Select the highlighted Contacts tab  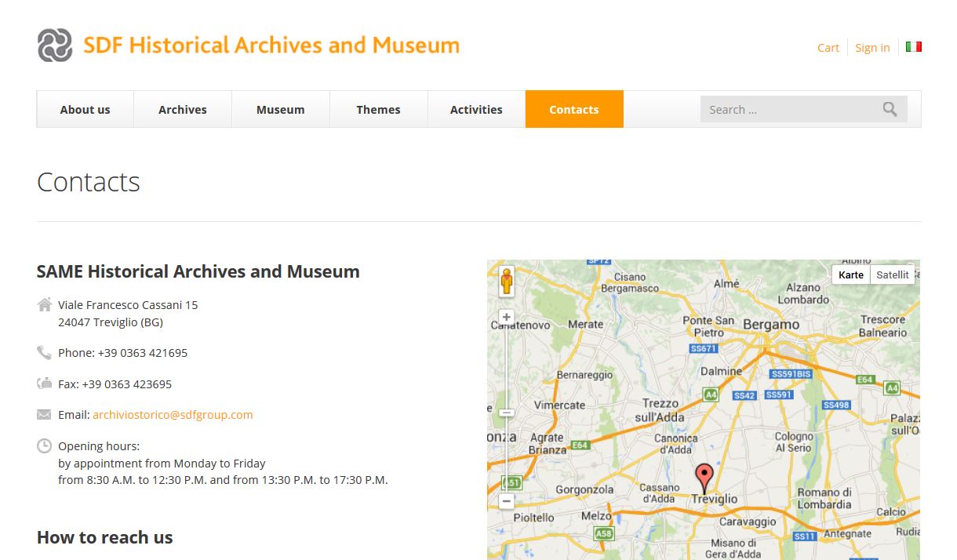point(573,110)
